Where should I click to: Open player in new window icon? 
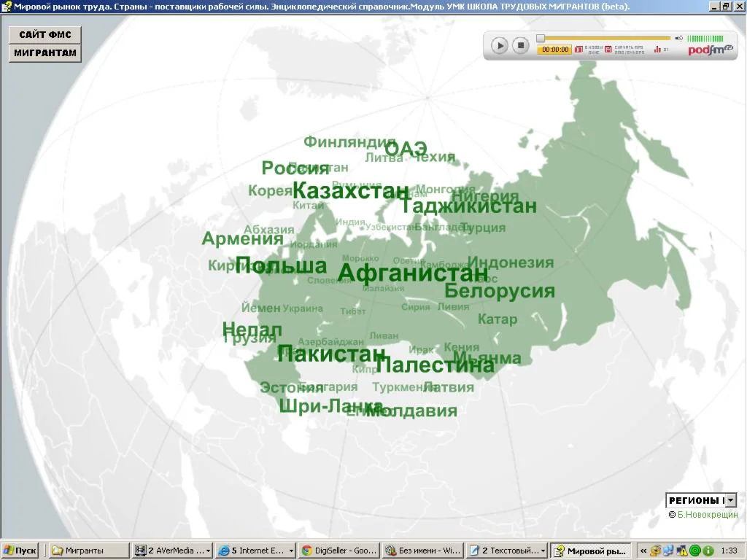click(x=578, y=49)
